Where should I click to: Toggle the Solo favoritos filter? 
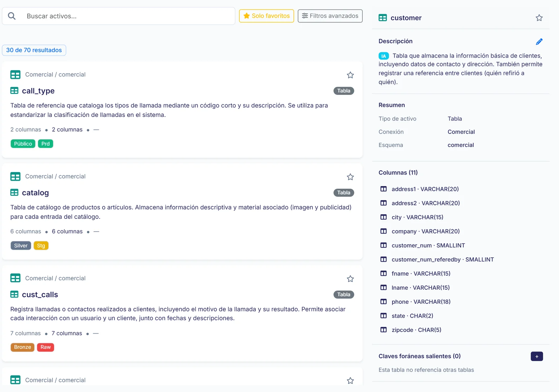pyautogui.click(x=267, y=16)
